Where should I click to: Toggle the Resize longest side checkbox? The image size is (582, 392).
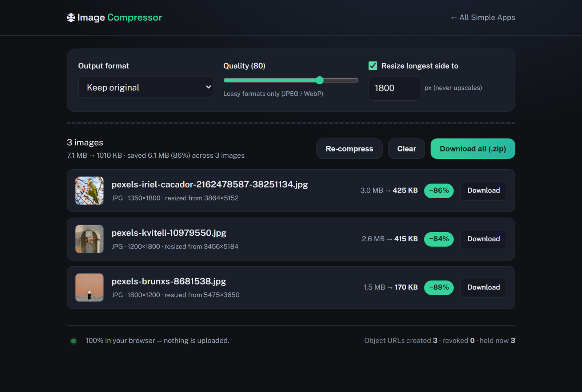click(373, 66)
